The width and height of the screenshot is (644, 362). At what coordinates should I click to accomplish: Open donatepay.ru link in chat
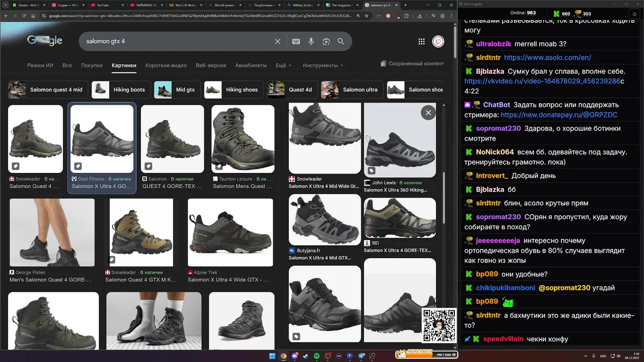(559, 115)
